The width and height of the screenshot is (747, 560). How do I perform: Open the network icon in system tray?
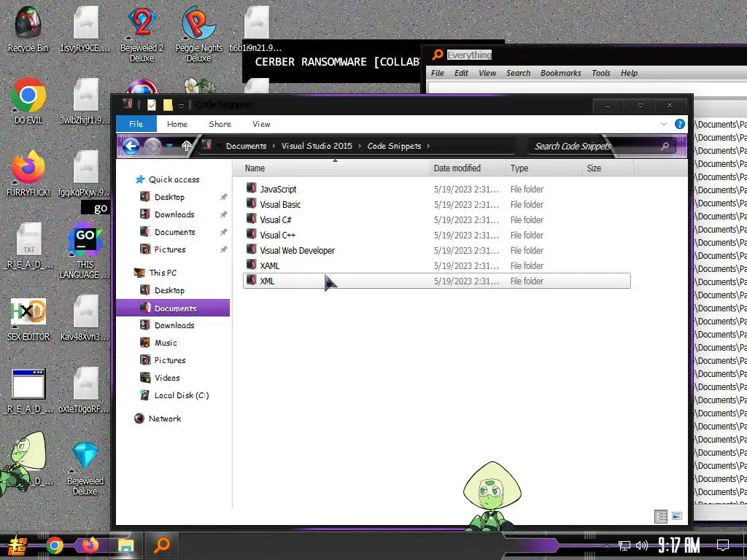pos(624,545)
